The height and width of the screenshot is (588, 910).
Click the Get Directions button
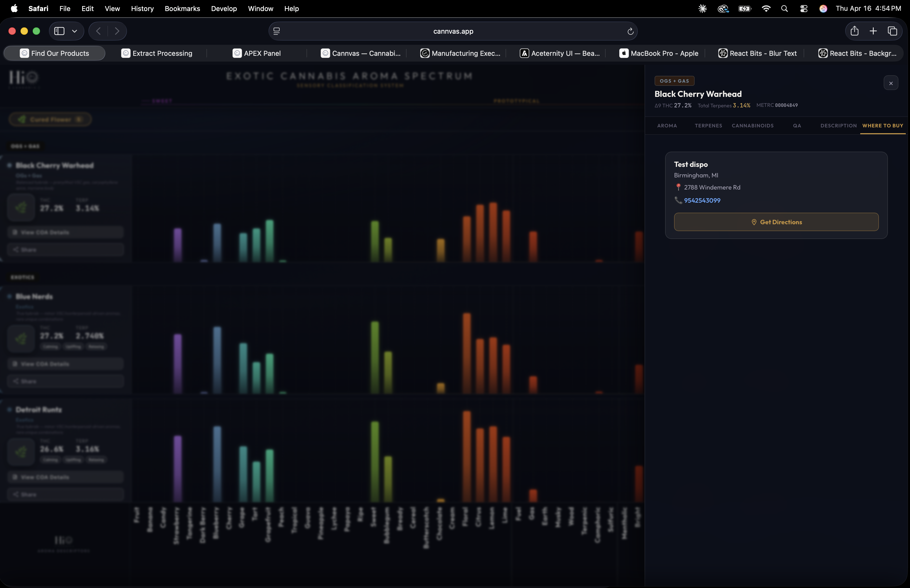coord(776,222)
